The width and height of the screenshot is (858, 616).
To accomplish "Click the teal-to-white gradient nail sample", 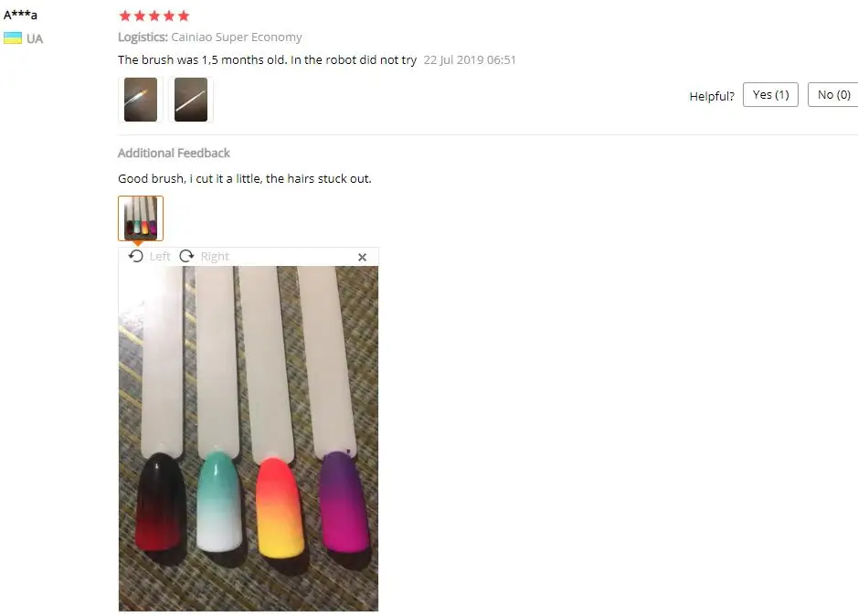I will (x=219, y=501).
